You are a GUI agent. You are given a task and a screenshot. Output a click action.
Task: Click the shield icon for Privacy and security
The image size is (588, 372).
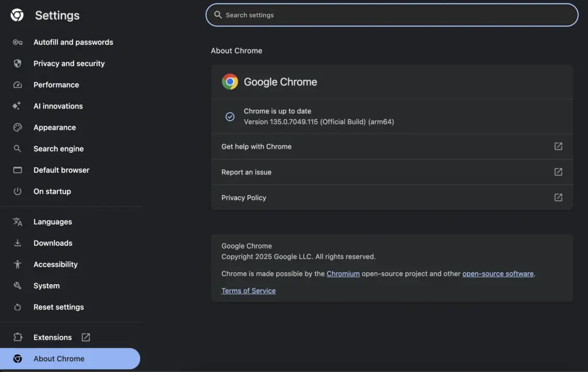pos(17,63)
